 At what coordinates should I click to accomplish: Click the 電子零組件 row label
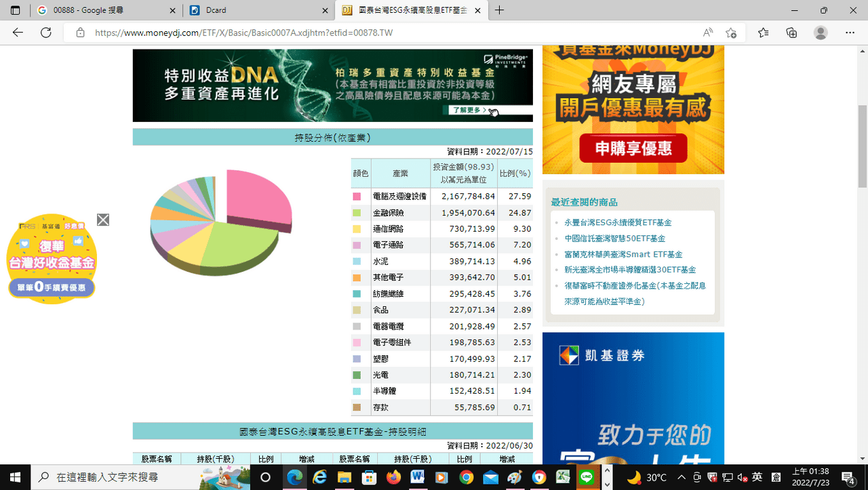392,343
